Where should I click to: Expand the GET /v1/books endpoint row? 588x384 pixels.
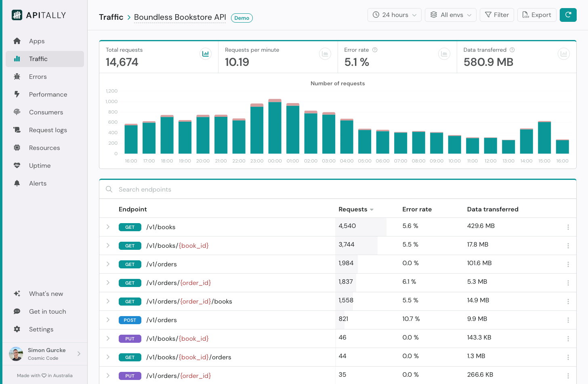coord(108,227)
